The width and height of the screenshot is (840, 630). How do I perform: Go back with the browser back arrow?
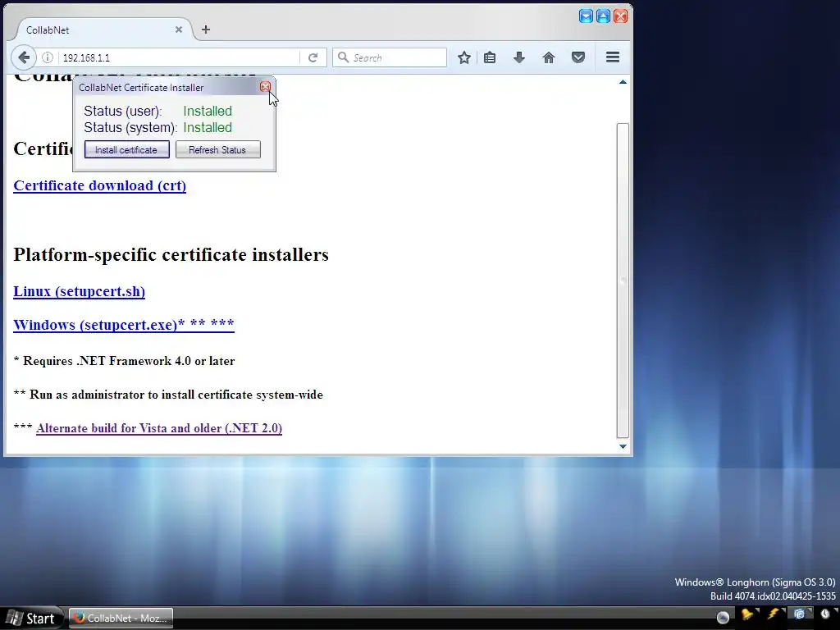point(24,57)
